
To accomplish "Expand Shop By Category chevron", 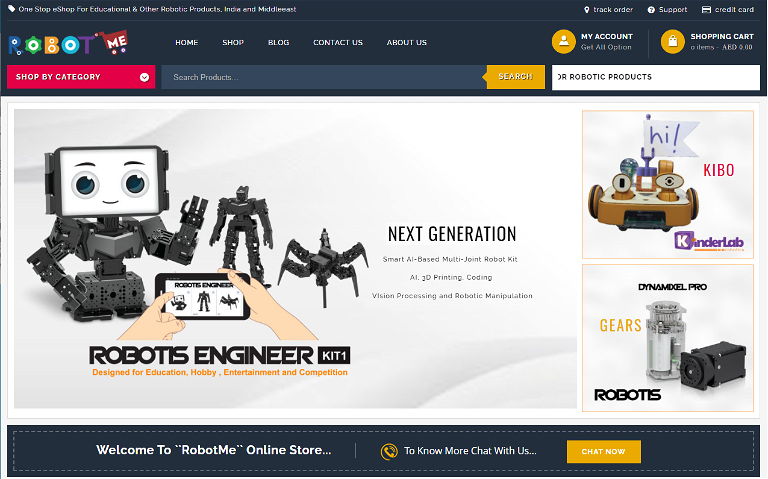I will [144, 77].
